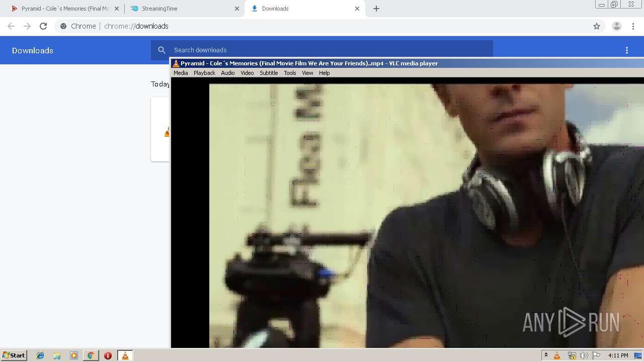Open the network tray icon
The image size is (644, 362).
click(572, 355)
